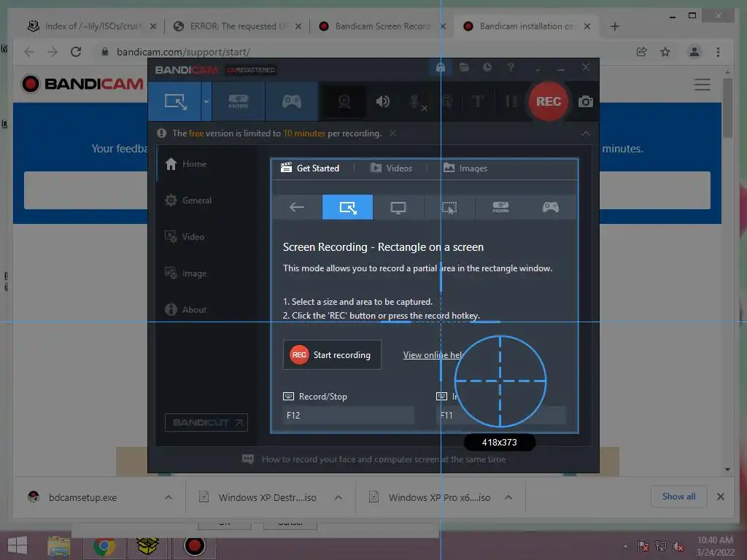Toggle the text overlay T icon
747x560 pixels.
478,101
